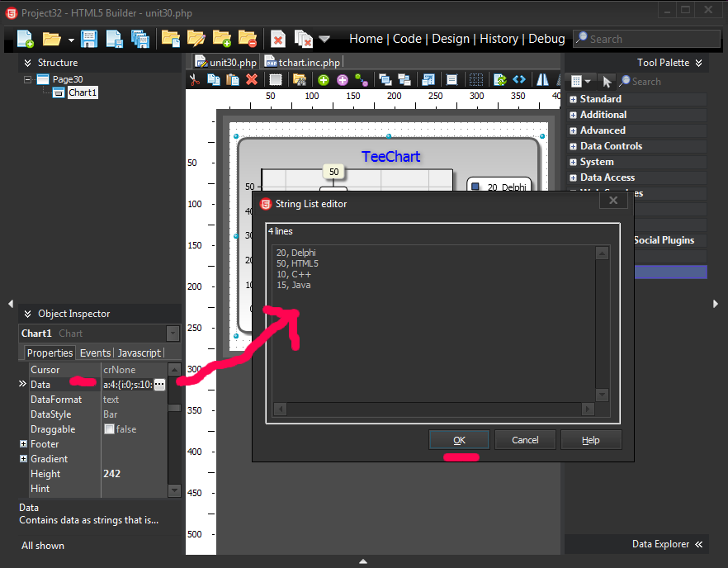This screenshot has height=568, width=728.
Task: Open the dropdown arrow beside the Open folder icon
Action: click(71, 40)
